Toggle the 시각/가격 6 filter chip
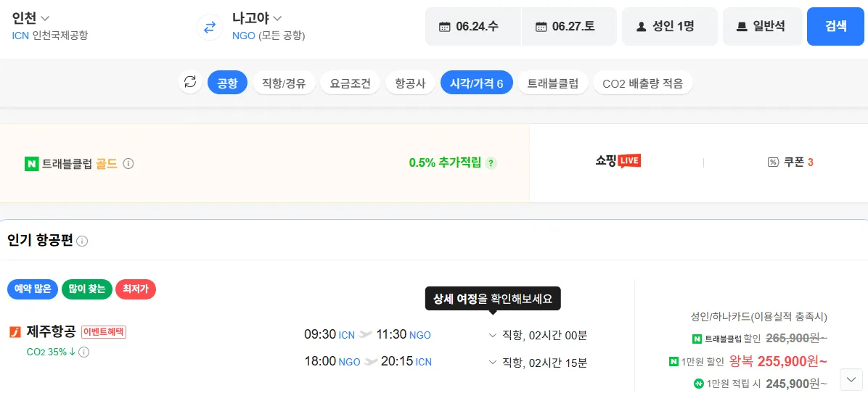This screenshot has height=401, width=868. [x=476, y=83]
